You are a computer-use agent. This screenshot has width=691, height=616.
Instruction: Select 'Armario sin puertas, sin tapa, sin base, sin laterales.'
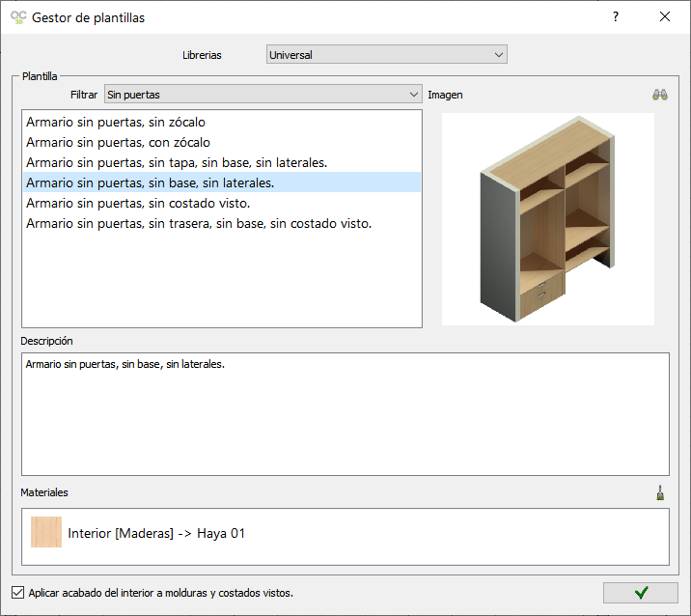(222, 162)
